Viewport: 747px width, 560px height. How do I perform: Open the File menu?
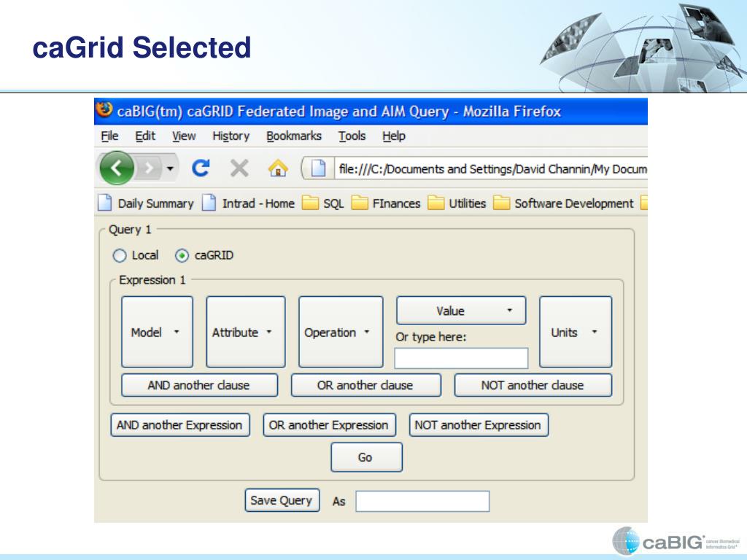coord(109,136)
